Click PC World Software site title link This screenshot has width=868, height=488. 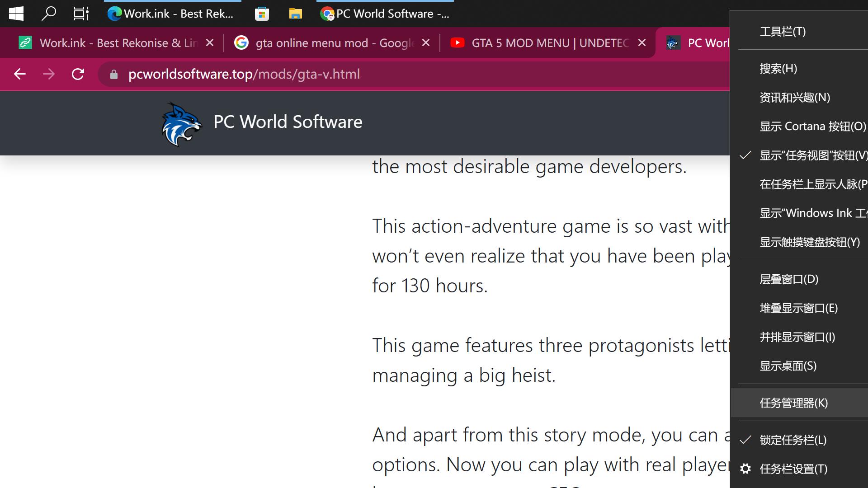point(288,122)
